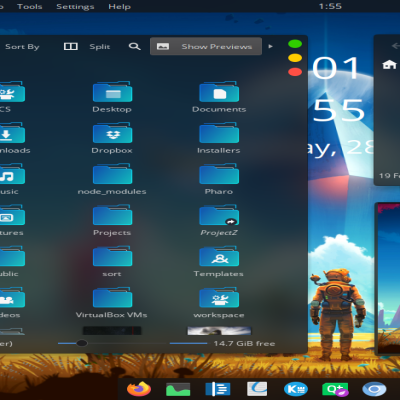Click the home icon in right panel
400x400 pixels.
coord(389,64)
